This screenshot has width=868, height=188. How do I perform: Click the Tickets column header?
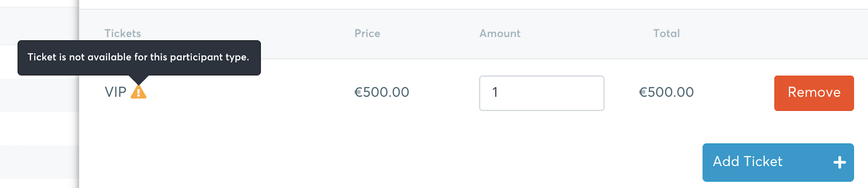click(x=122, y=33)
